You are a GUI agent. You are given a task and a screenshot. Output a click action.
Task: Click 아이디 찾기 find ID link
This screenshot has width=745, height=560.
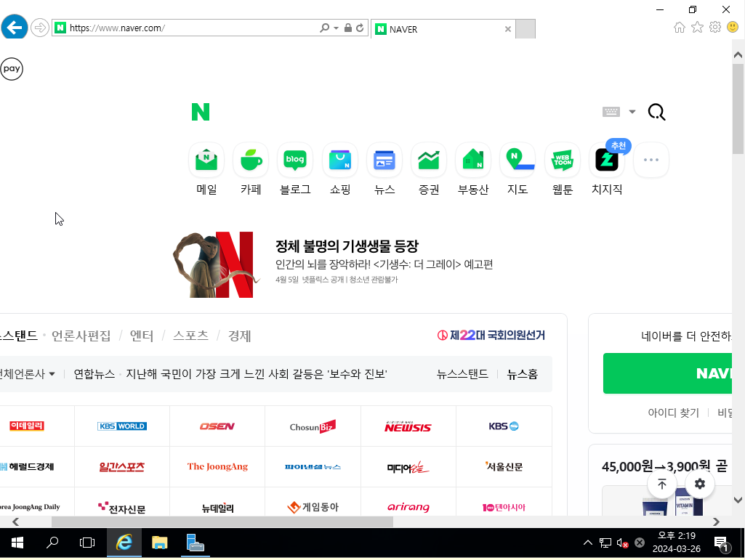pyautogui.click(x=673, y=413)
